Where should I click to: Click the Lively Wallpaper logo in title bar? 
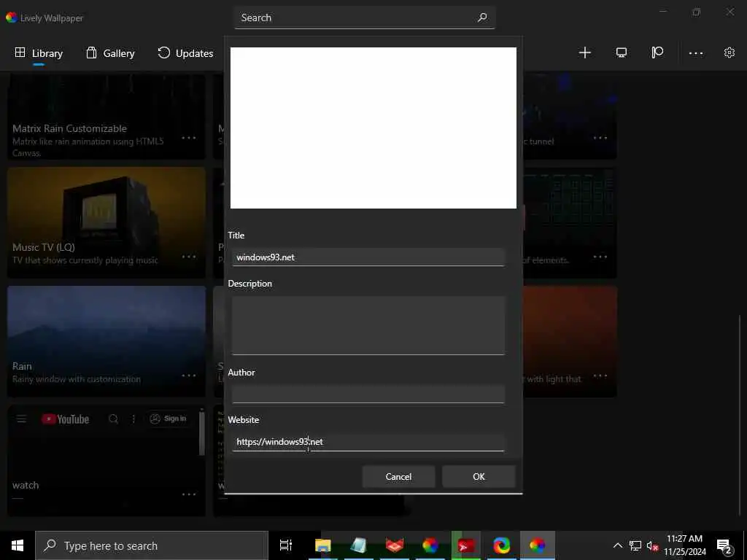pos(12,17)
